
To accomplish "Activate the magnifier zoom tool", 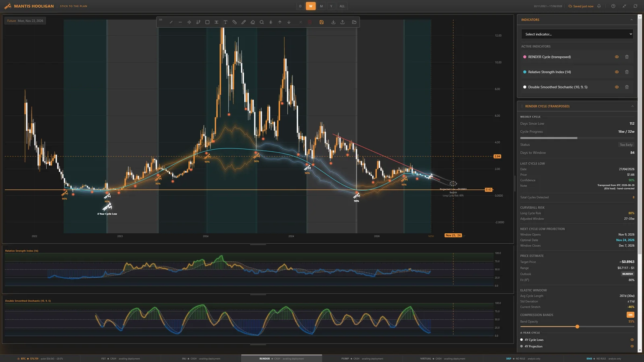I will tap(262, 22).
